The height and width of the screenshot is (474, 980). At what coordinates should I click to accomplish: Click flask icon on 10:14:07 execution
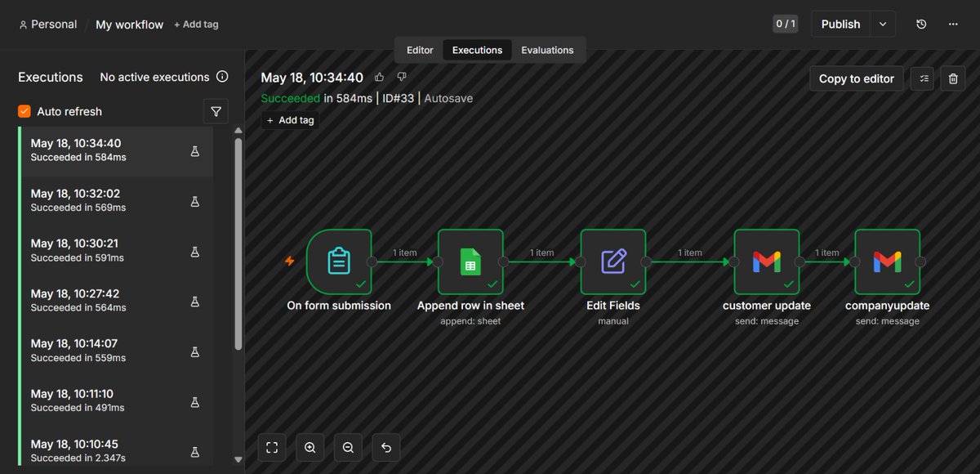coord(195,351)
